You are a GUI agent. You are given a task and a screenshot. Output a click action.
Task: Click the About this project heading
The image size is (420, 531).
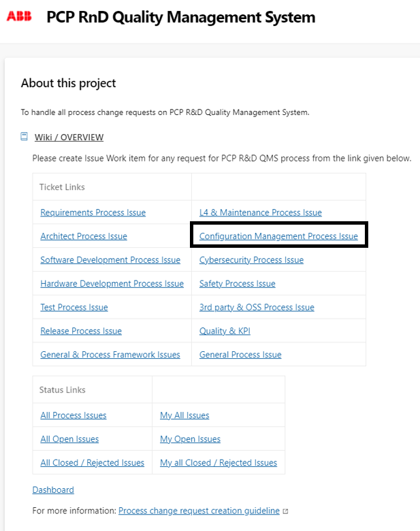coord(69,83)
